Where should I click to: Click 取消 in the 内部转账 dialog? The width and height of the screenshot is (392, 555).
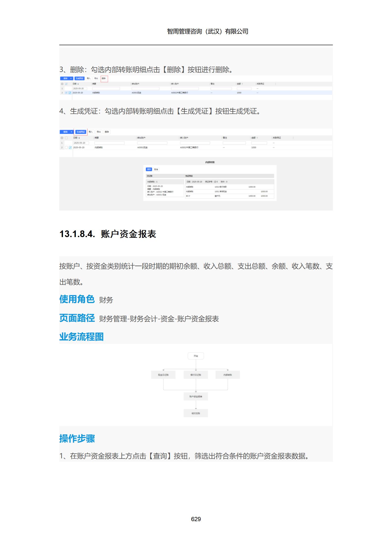click(x=156, y=170)
